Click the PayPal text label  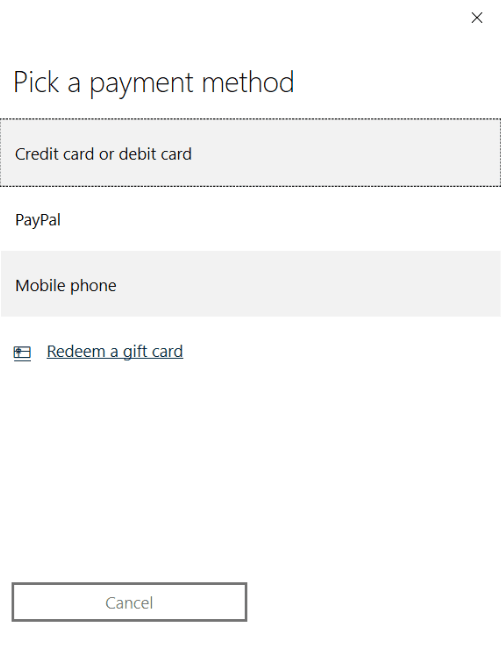pyautogui.click(x=38, y=220)
